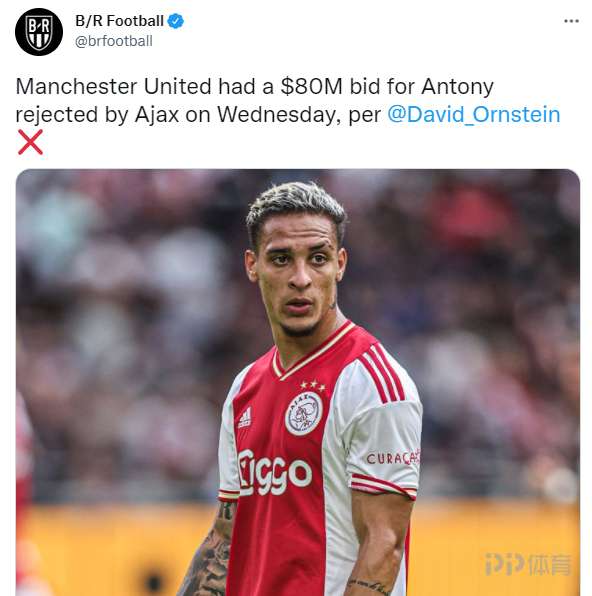Click the Ajax crest on the jersey
592x596 pixels.
(x=304, y=414)
